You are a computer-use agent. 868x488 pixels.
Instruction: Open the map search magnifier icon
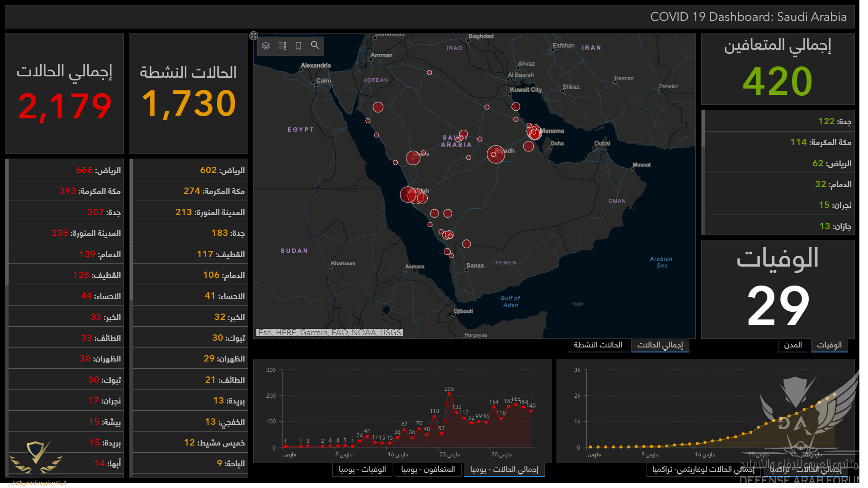pos(315,45)
